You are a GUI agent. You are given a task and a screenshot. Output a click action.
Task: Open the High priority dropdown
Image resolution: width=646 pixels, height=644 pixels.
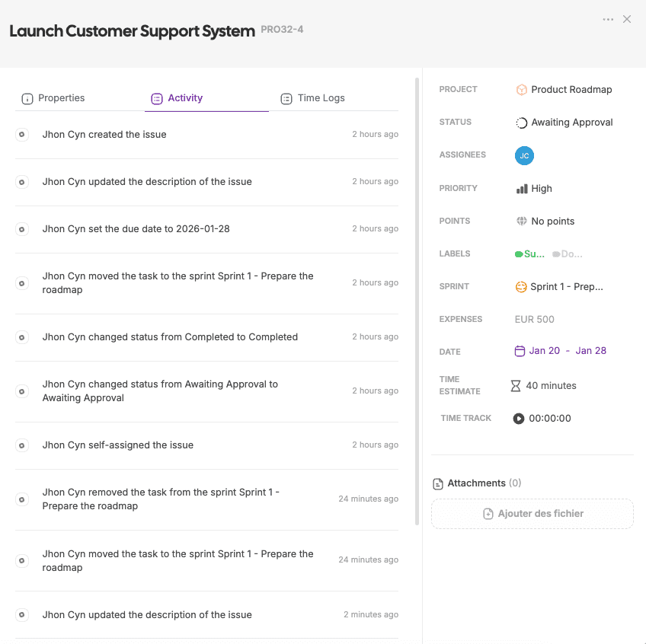[534, 189]
